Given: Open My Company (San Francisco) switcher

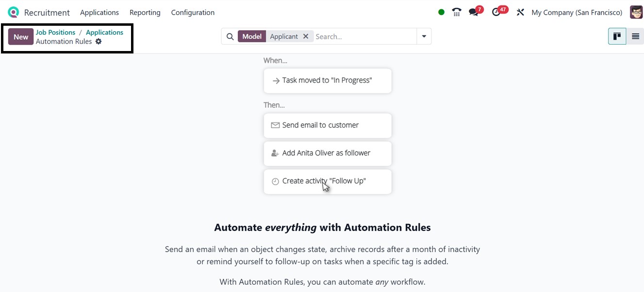Looking at the screenshot, I should coord(577,12).
